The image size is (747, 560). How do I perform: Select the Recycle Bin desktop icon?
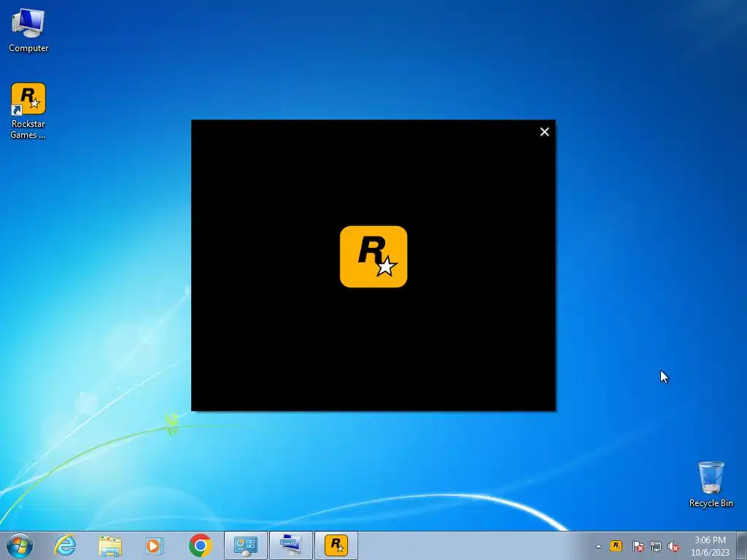(x=711, y=484)
